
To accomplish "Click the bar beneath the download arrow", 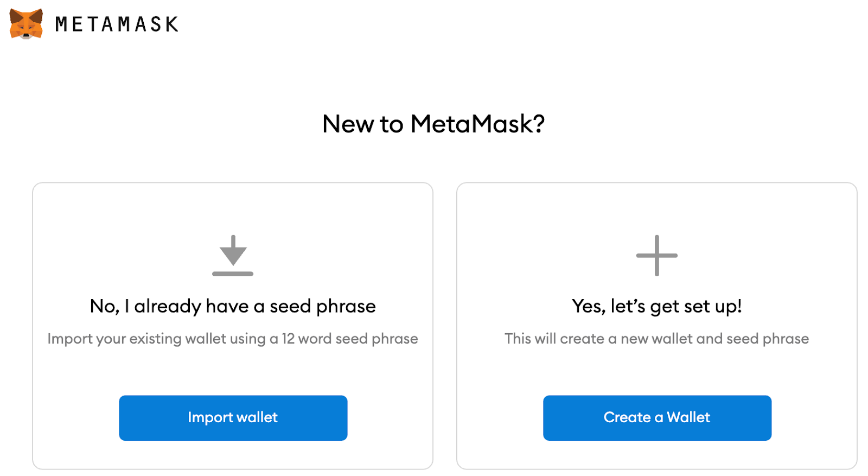I will coord(233,274).
